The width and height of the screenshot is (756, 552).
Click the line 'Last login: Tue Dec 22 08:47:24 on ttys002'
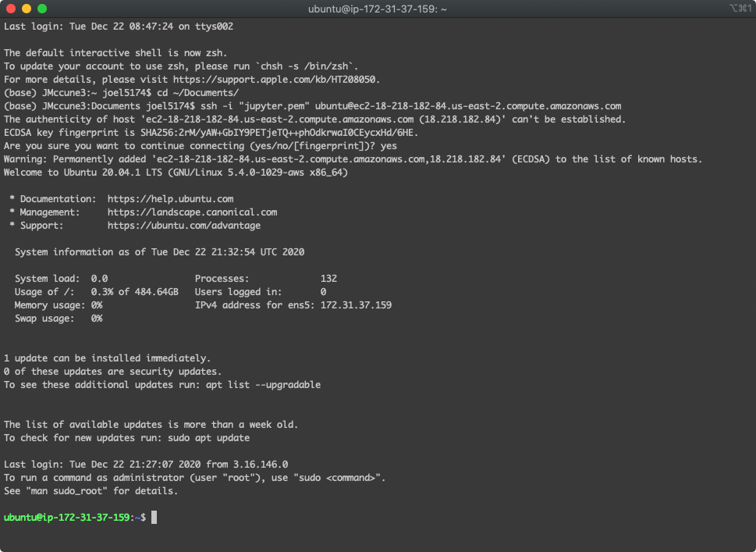[119, 27]
